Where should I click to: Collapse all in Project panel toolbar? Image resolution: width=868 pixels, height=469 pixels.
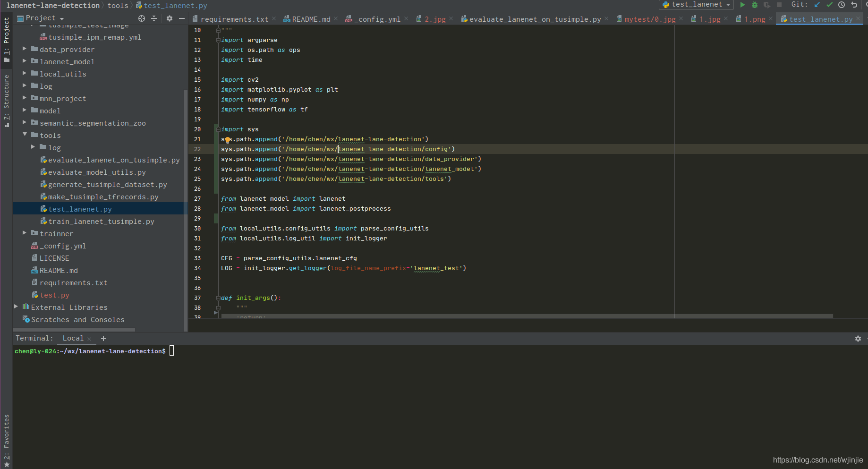154,18
